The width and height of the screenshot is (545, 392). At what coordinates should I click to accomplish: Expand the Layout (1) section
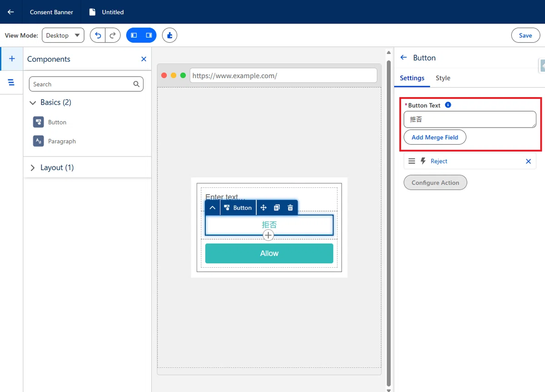32,168
